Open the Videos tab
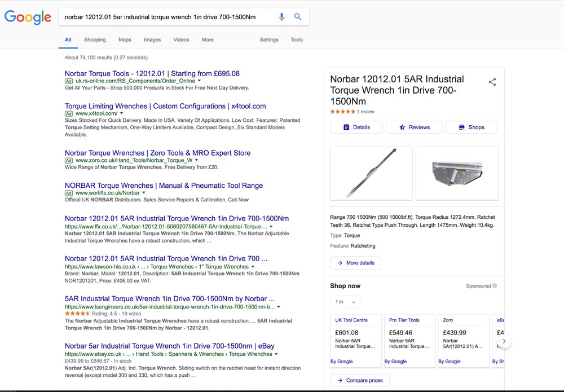Screen dimensions: 564x392 [181, 39]
